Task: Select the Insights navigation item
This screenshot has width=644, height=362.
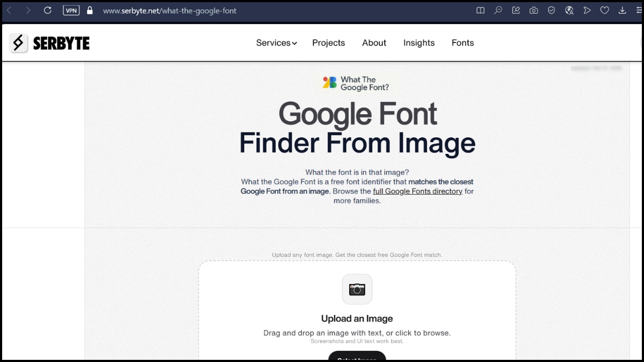Action: [x=419, y=43]
